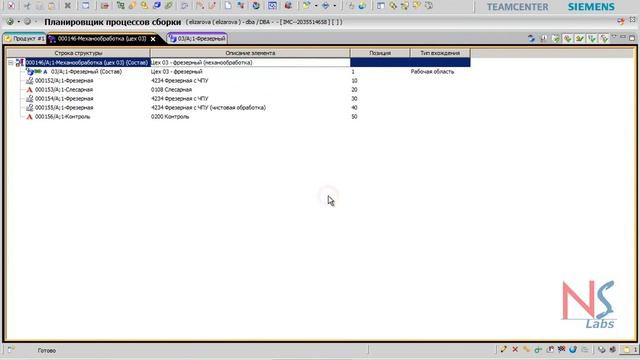Open the 03/A;1-Фрезерный tab
Viewport: 640px width, 360px height.
click(198, 39)
